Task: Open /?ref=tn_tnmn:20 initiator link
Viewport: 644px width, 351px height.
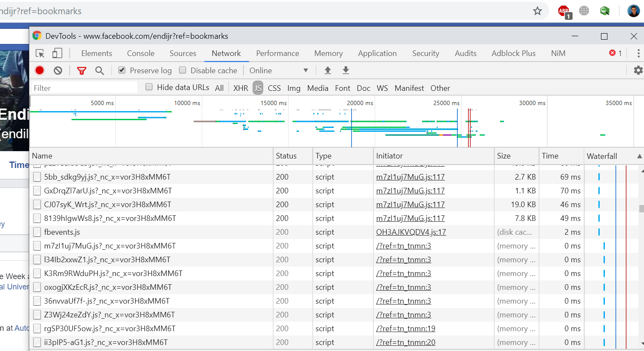Action: point(406,342)
